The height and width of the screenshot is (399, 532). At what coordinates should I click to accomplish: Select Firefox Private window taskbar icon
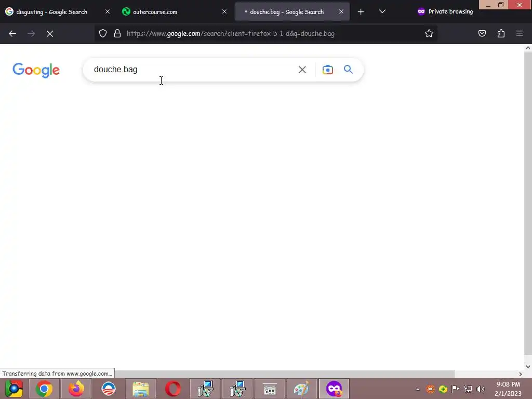point(334,389)
